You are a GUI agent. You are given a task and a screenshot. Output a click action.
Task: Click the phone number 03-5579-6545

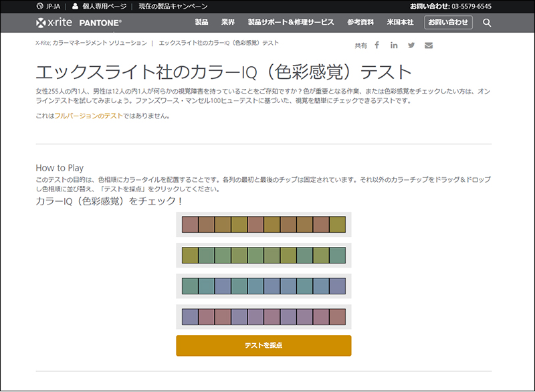pyautogui.click(x=471, y=6)
